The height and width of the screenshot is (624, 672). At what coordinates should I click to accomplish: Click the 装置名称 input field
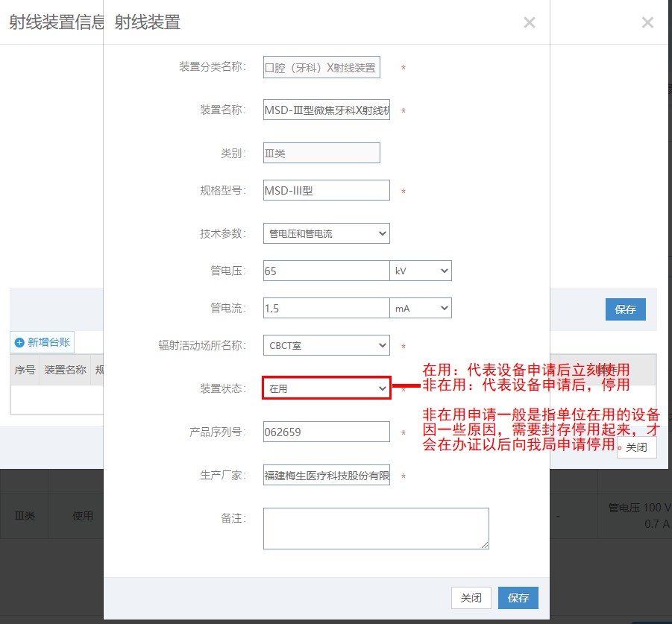click(326, 110)
